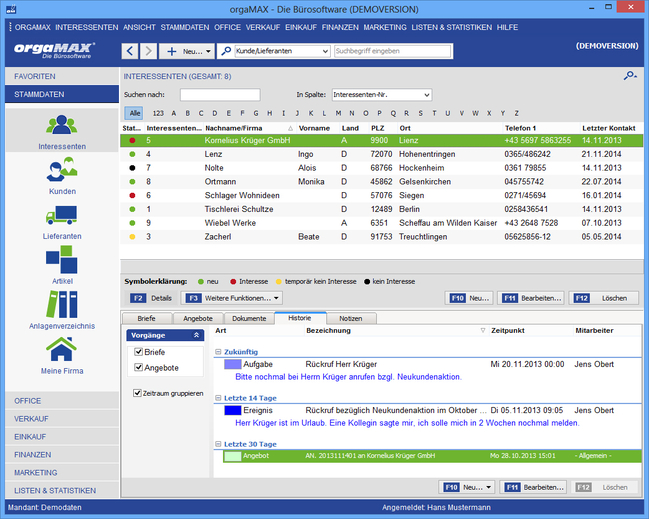Open the In Spalte Interessenten-Nr. dropdown

[x=382, y=95]
